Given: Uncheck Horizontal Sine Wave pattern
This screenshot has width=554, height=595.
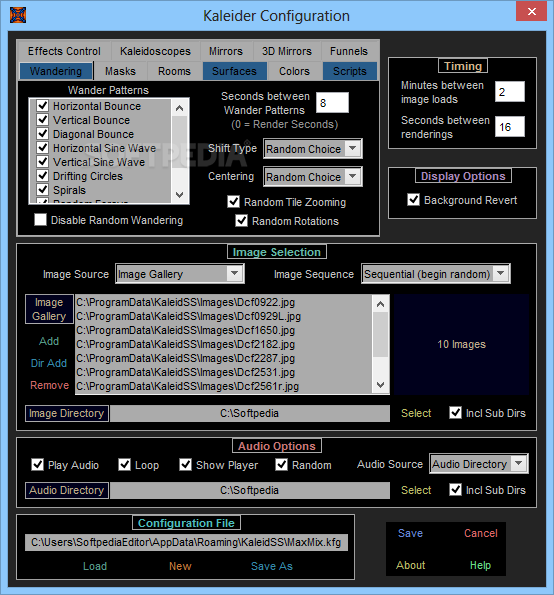Looking at the screenshot, I should click(42, 148).
